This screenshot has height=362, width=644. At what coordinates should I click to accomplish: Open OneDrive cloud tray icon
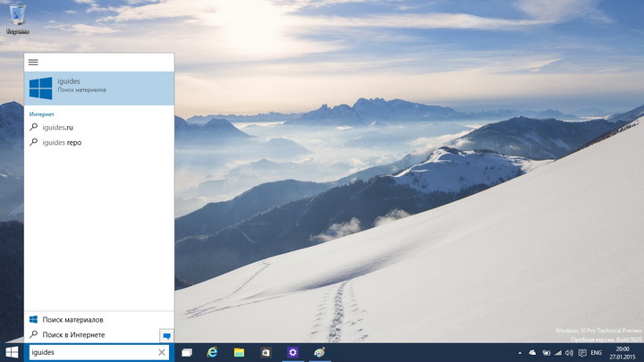[533, 353]
